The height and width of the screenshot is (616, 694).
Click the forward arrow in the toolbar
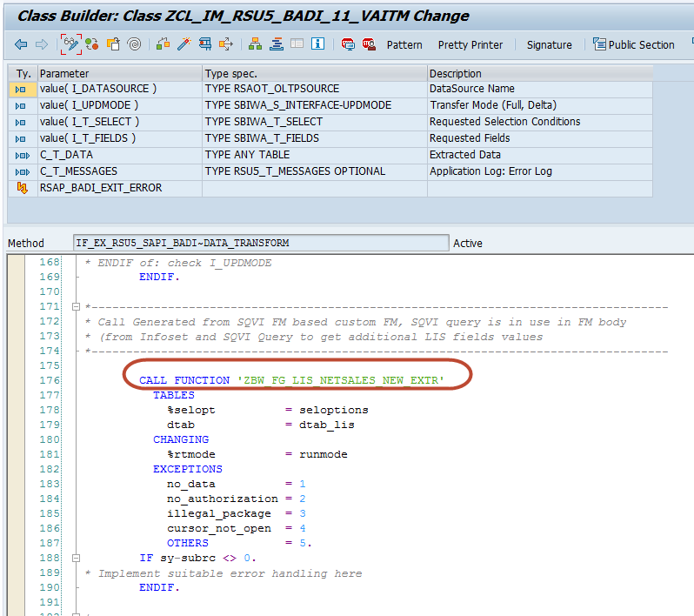pos(42,44)
